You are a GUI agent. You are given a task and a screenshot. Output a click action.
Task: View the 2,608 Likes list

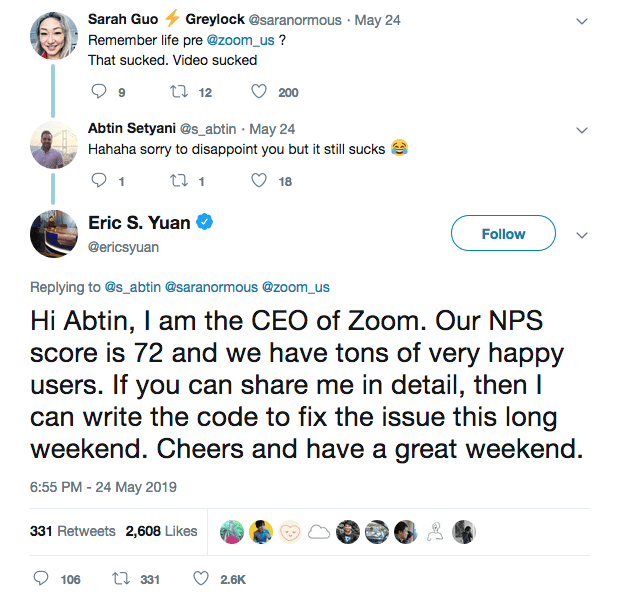pos(161,531)
